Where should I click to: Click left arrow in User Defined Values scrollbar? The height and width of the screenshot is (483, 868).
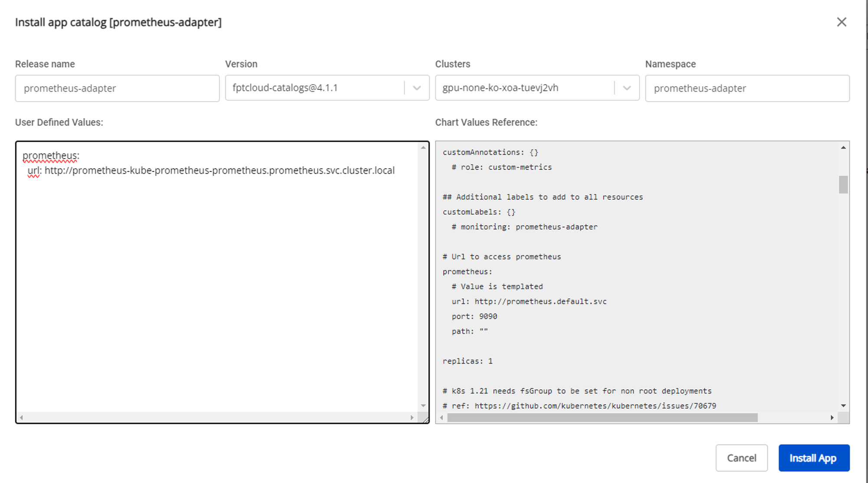(21, 417)
